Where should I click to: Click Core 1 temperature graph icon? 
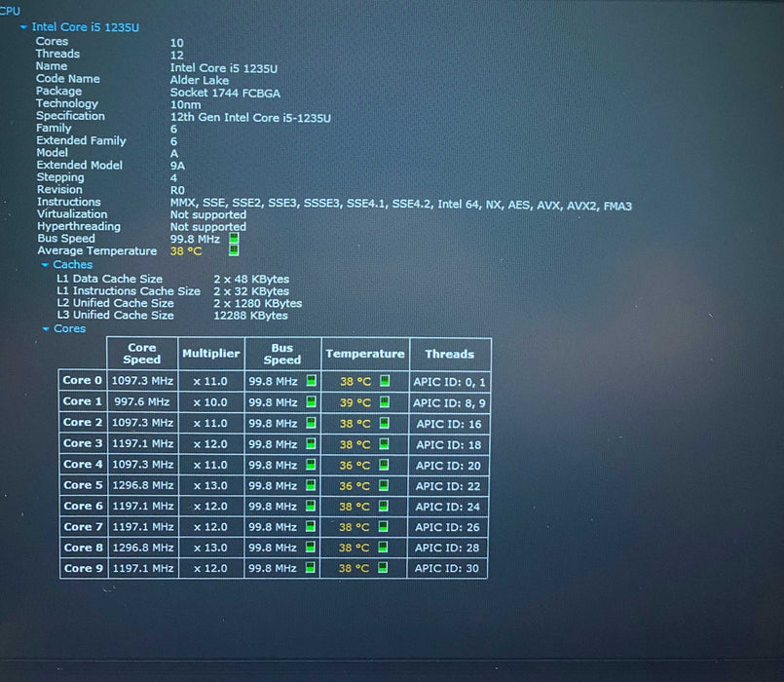[x=385, y=401]
